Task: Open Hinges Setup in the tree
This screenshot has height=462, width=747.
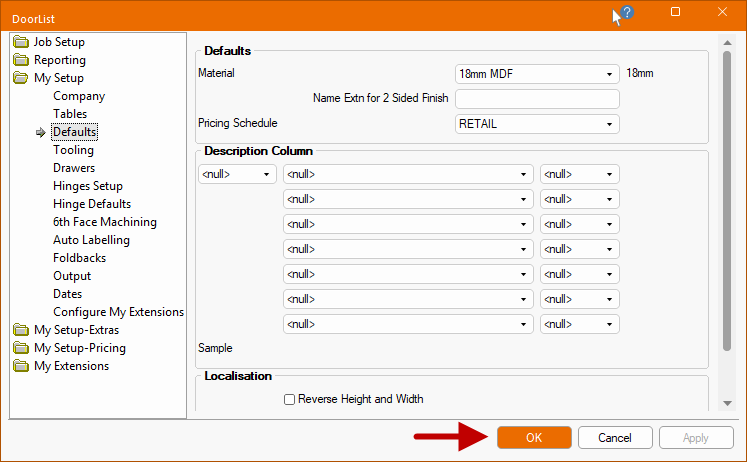Action: pyautogui.click(x=88, y=186)
